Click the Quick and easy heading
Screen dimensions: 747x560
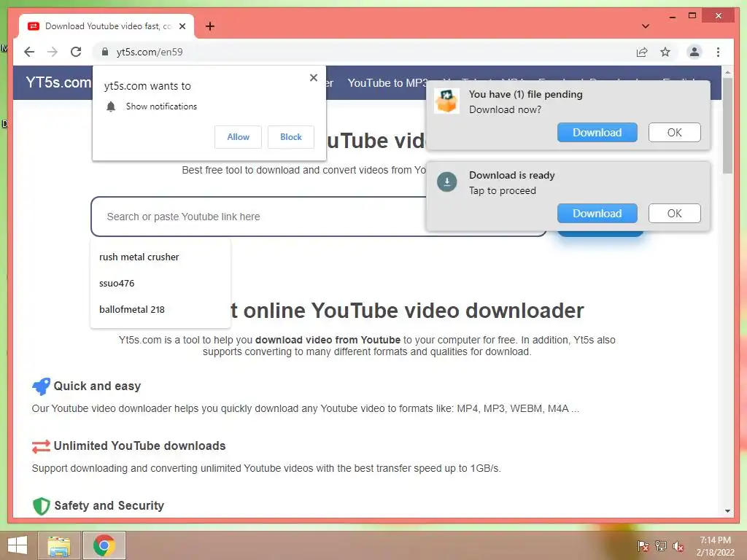(x=97, y=386)
